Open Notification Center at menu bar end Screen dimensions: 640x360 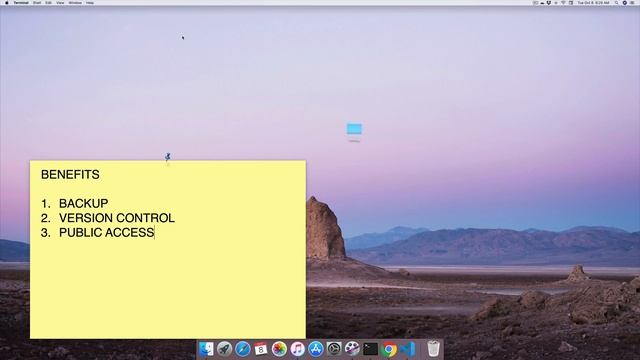tap(631, 2)
